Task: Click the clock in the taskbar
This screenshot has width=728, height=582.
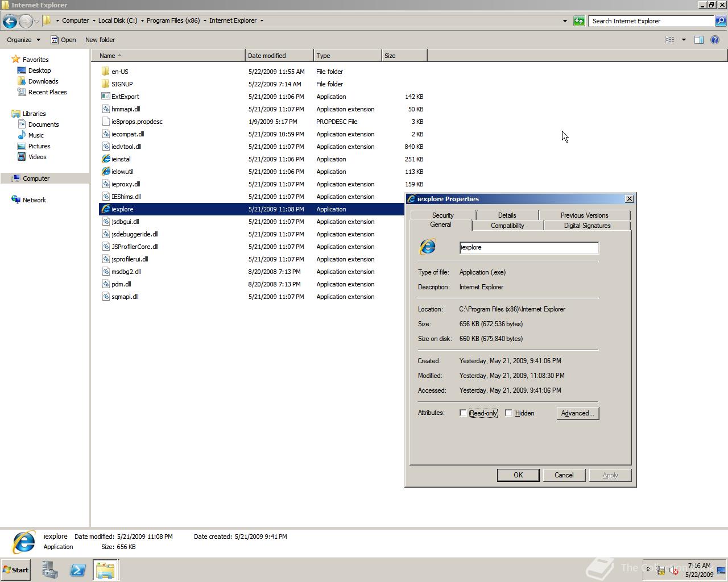Action: 699,570
